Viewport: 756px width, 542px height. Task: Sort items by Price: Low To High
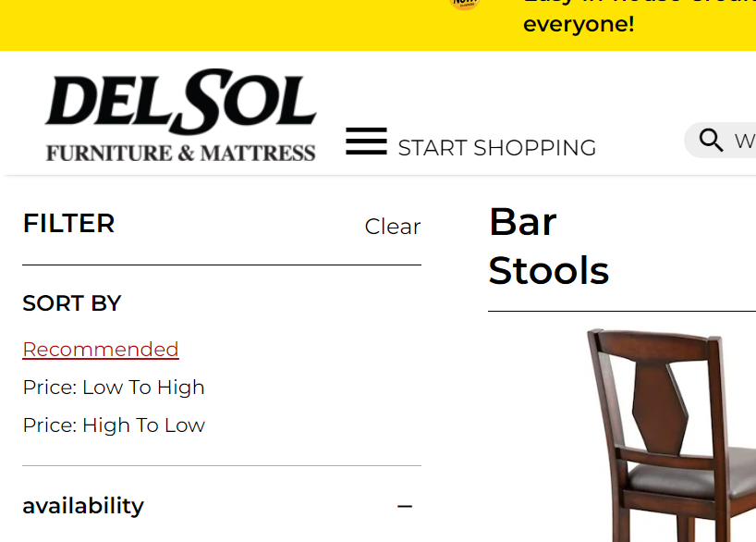coord(113,388)
